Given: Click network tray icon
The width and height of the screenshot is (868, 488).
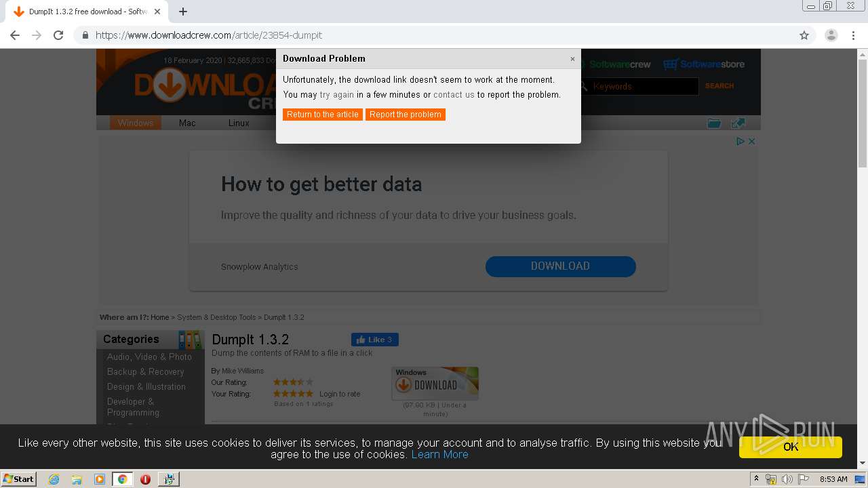Looking at the screenshot, I should tap(771, 479).
